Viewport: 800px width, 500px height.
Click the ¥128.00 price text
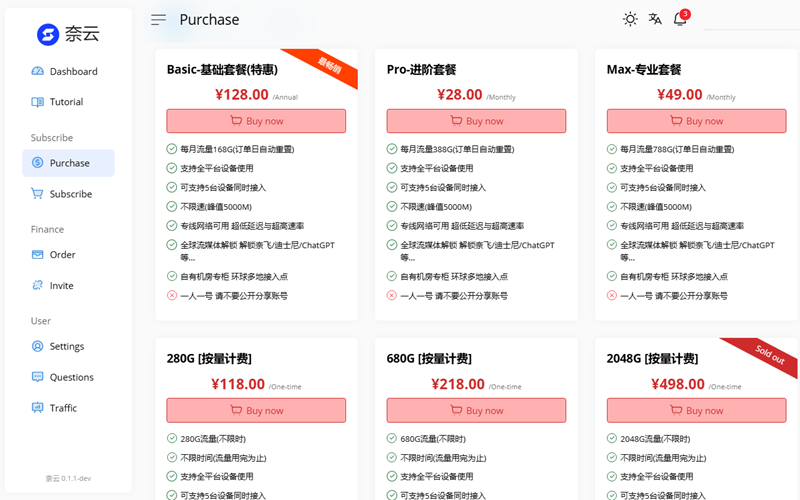pos(241,94)
